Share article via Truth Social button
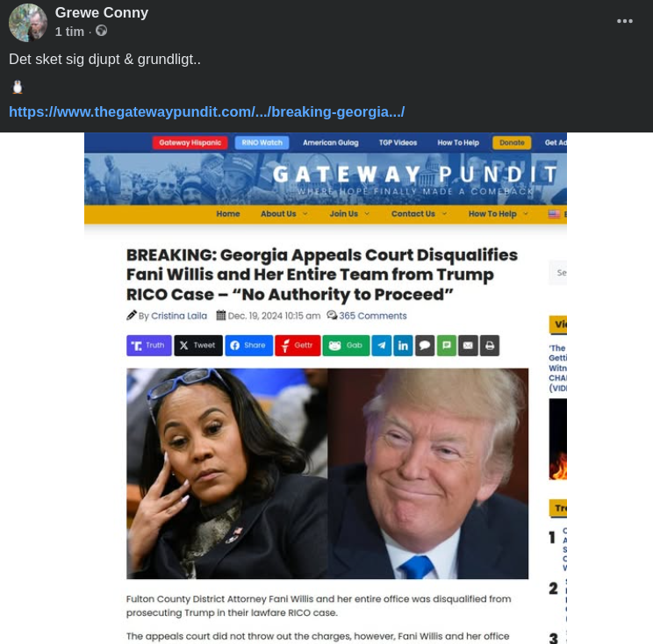Screen dimensions: 653x644 [x=148, y=346]
